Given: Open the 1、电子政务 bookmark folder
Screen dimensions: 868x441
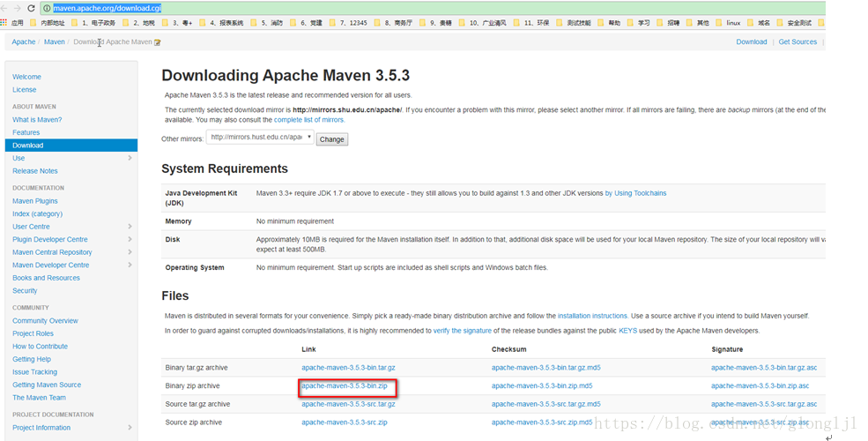Looking at the screenshot, I should click(x=94, y=23).
